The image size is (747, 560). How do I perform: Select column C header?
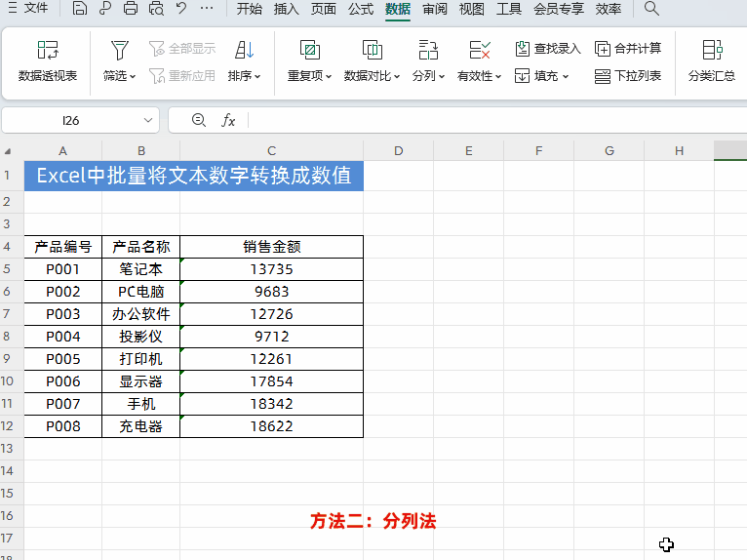(271, 150)
